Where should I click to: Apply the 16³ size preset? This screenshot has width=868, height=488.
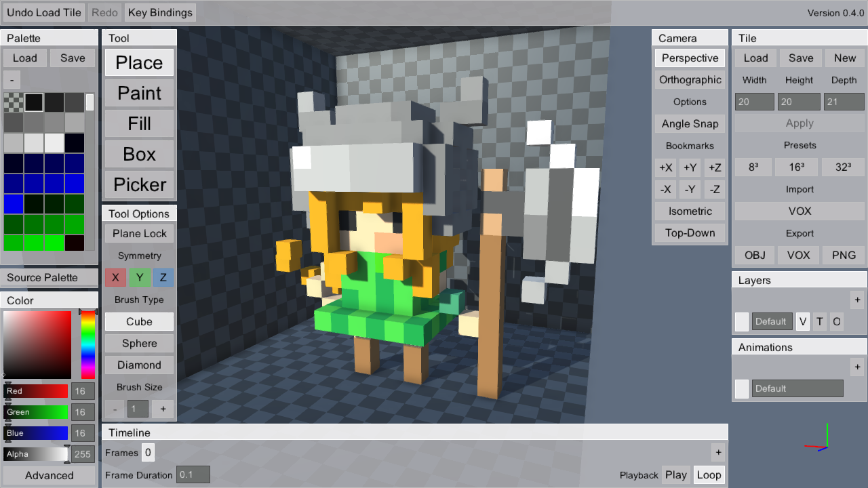click(797, 167)
